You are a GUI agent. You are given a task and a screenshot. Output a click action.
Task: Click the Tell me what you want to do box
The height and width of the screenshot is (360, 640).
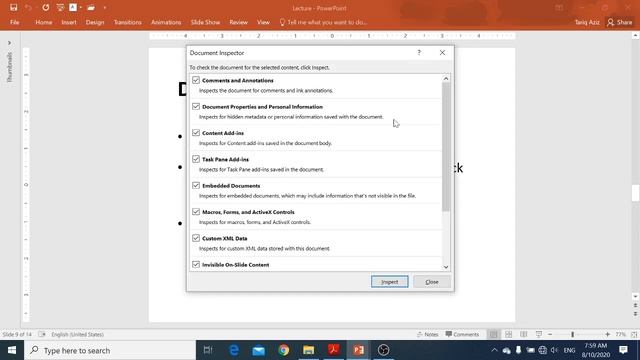click(323, 22)
